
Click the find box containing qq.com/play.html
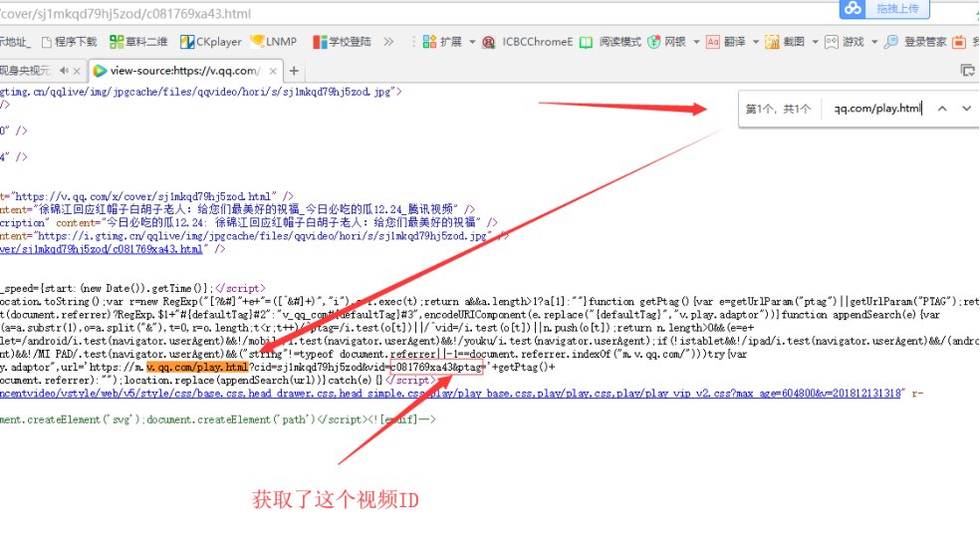[876, 109]
